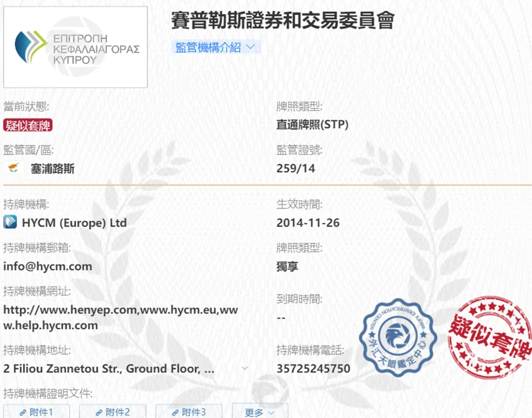532x418 pixels.
Task: Click the link icon on 附件3
Action: pos(175,412)
